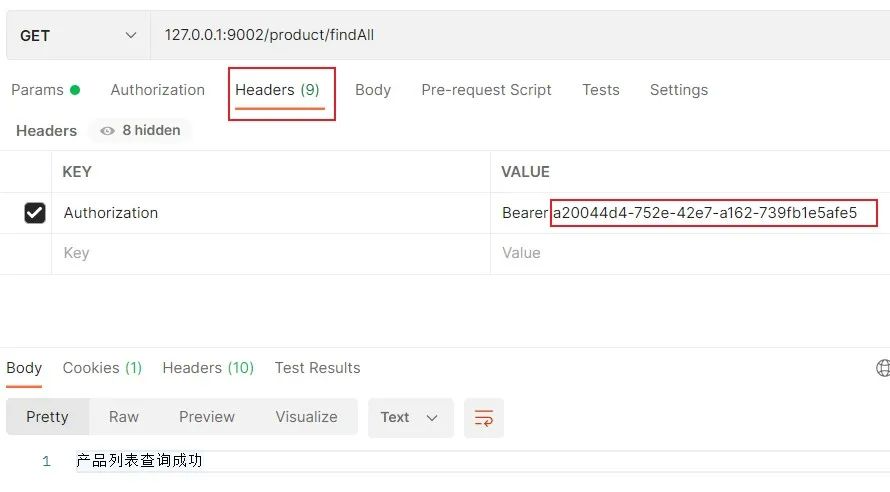This screenshot has height=492, width=890.
Task: Show the Cookies (1) response tab
Action: (102, 368)
